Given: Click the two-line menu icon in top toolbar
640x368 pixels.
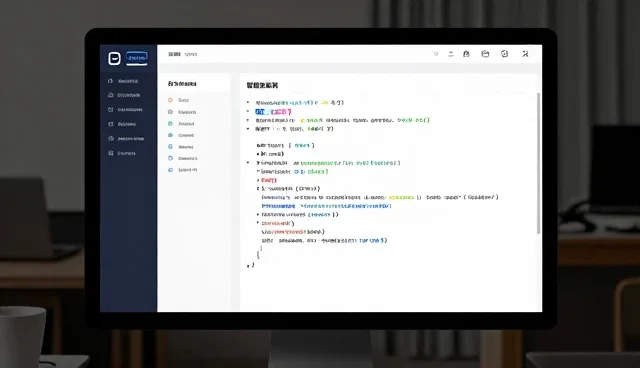Looking at the screenshot, I should [x=451, y=54].
